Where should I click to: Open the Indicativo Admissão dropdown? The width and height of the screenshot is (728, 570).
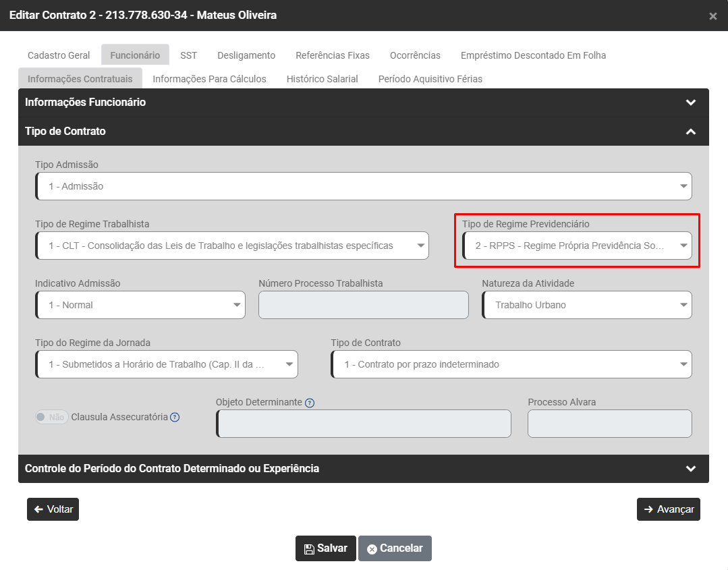click(x=140, y=305)
